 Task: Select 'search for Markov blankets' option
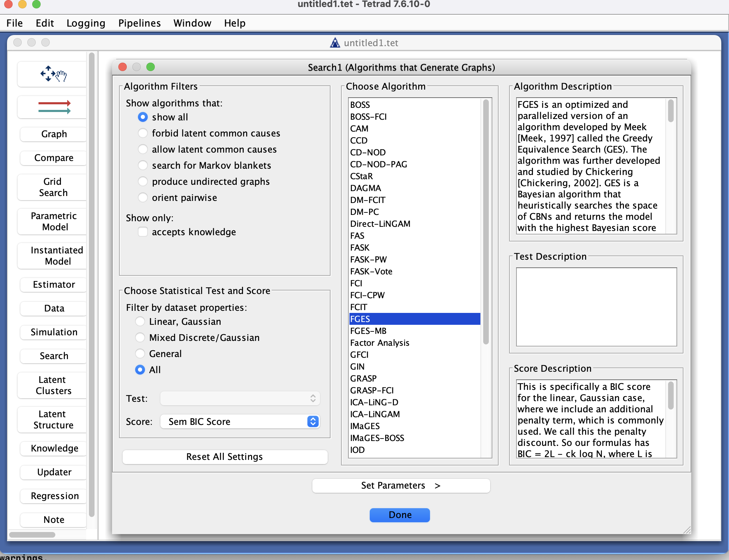(x=143, y=165)
